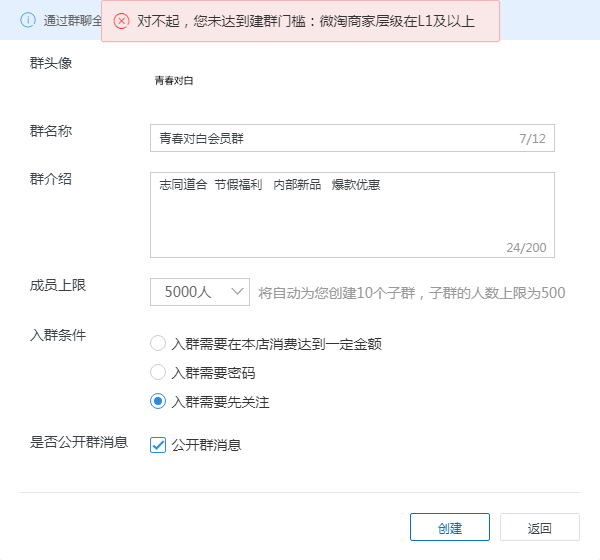Toggle the 公开群消息 checkbox
The width and height of the screenshot is (600, 560).
(158, 445)
